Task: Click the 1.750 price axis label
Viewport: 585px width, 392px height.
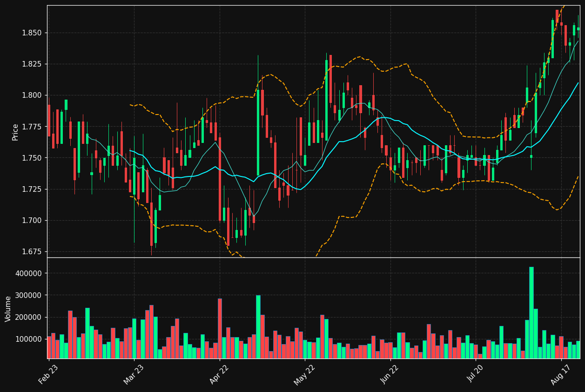Action: pyautogui.click(x=32, y=158)
